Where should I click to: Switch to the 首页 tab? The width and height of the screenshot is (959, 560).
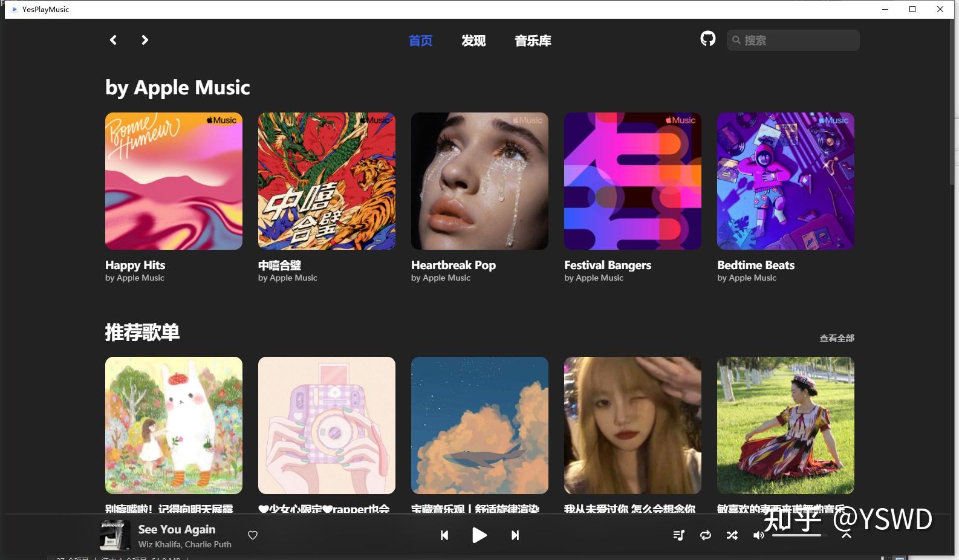[420, 41]
